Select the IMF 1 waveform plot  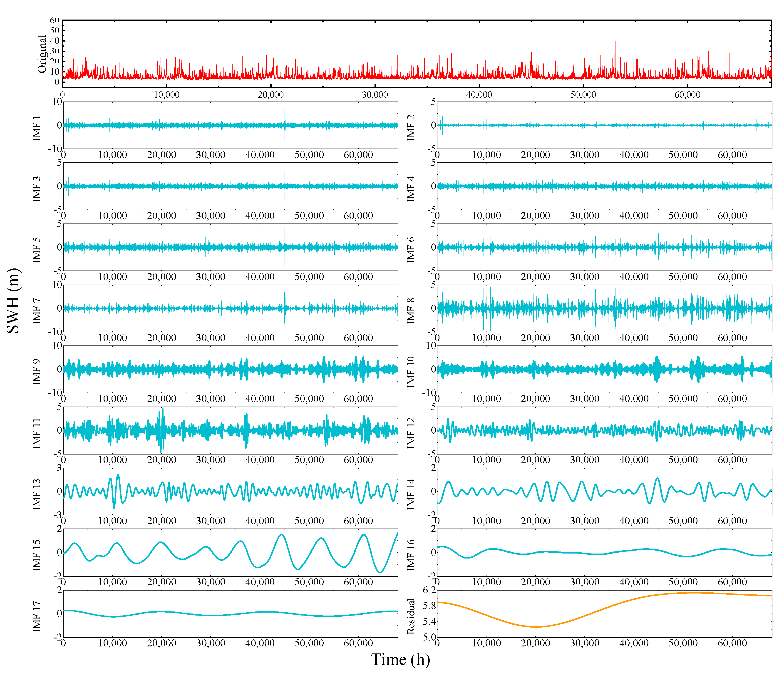(x=231, y=125)
